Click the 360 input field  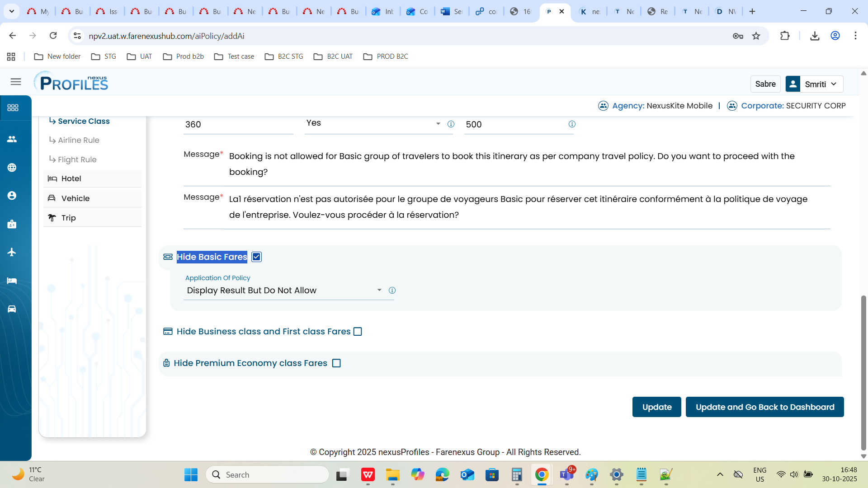pyautogui.click(x=238, y=125)
